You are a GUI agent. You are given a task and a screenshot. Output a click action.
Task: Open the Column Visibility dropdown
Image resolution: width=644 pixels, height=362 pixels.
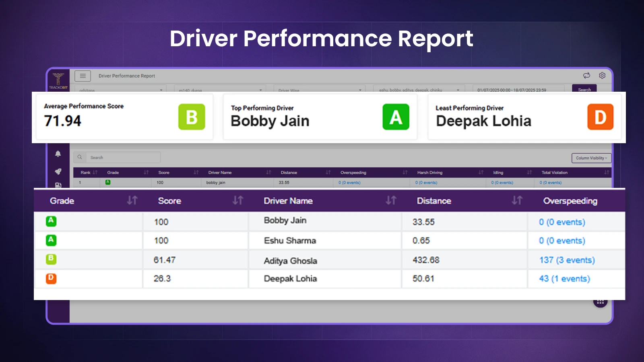(591, 158)
